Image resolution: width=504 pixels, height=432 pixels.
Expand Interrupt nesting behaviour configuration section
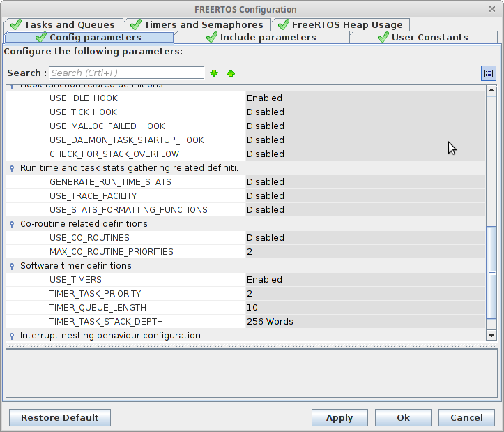[12, 336]
